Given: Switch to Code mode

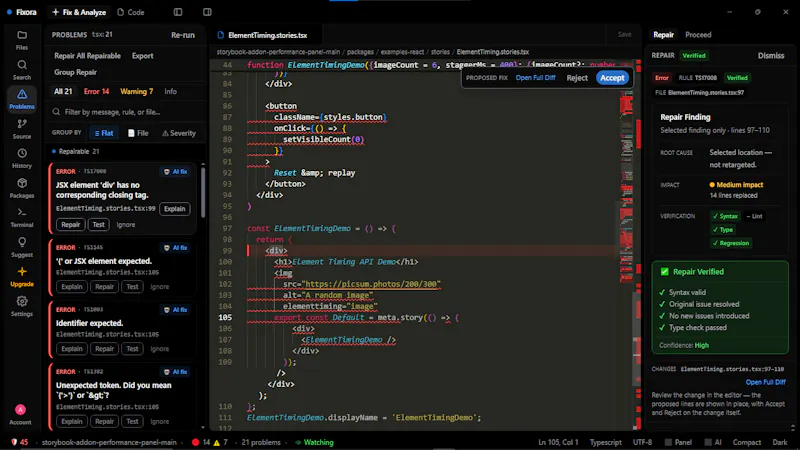Looking at the screenshot, I should click(131, 12).
